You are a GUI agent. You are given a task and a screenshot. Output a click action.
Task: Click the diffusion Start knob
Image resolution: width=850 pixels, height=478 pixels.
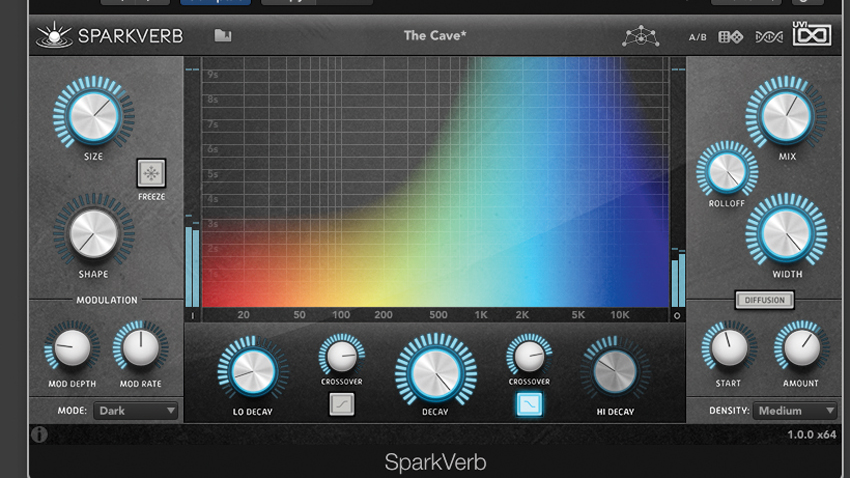(729, 348)
